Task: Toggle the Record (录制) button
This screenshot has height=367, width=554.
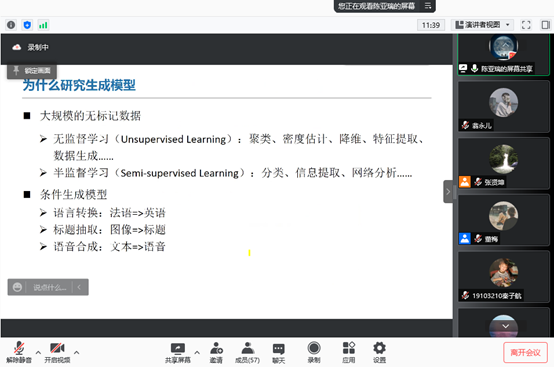Action: click(x=314, y=353)
